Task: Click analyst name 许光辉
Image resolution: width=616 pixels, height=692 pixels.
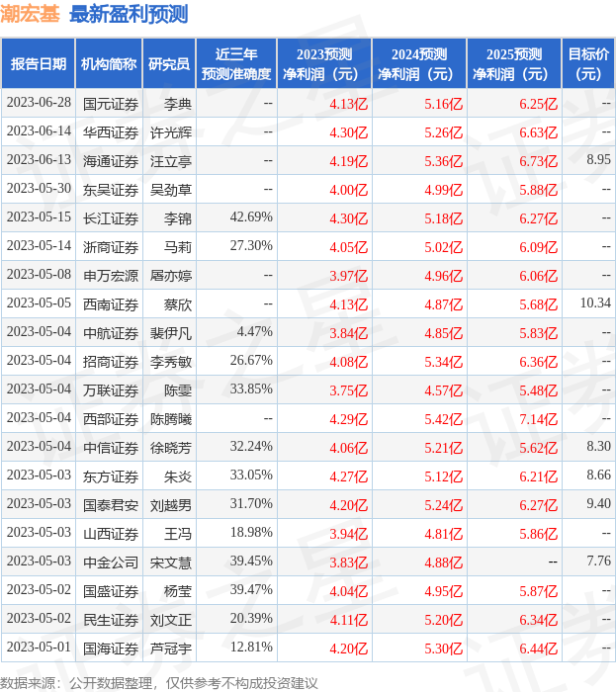Action: click(x=171, y=132)
